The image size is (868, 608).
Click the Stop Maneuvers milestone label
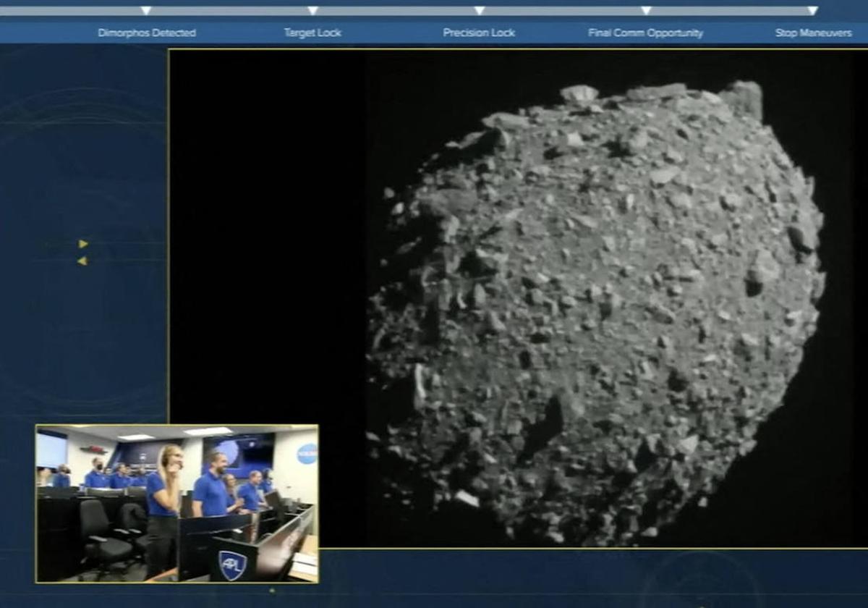point(813,33)
